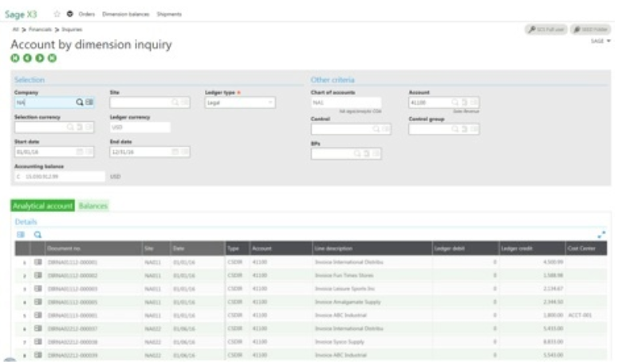Click the 4,500.99 ledger credit value

coord(553,262)
